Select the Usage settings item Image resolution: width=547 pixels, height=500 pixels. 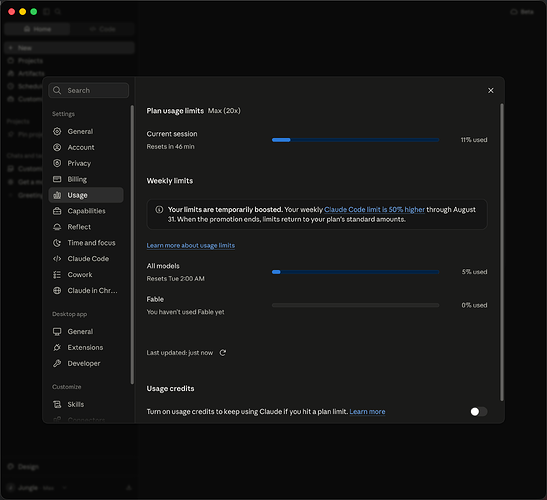coord(86,195)
